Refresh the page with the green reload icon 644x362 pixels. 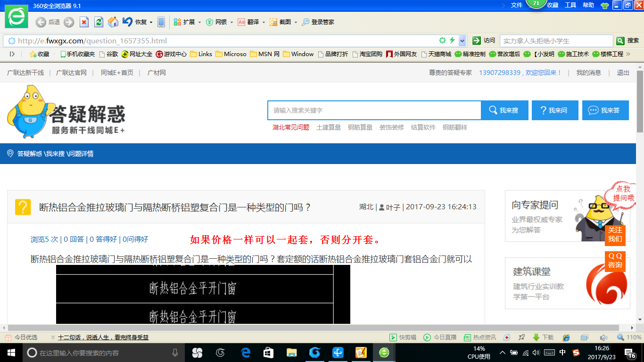[x=99, y=22]
